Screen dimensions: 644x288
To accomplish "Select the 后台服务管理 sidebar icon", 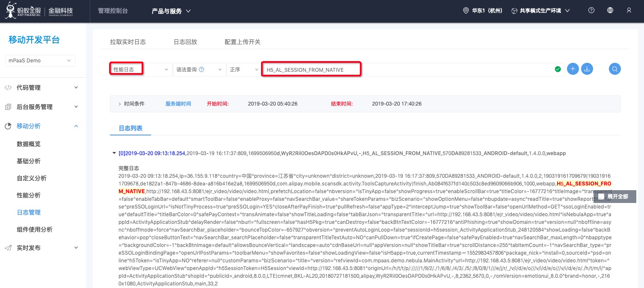I will (9, 107).
